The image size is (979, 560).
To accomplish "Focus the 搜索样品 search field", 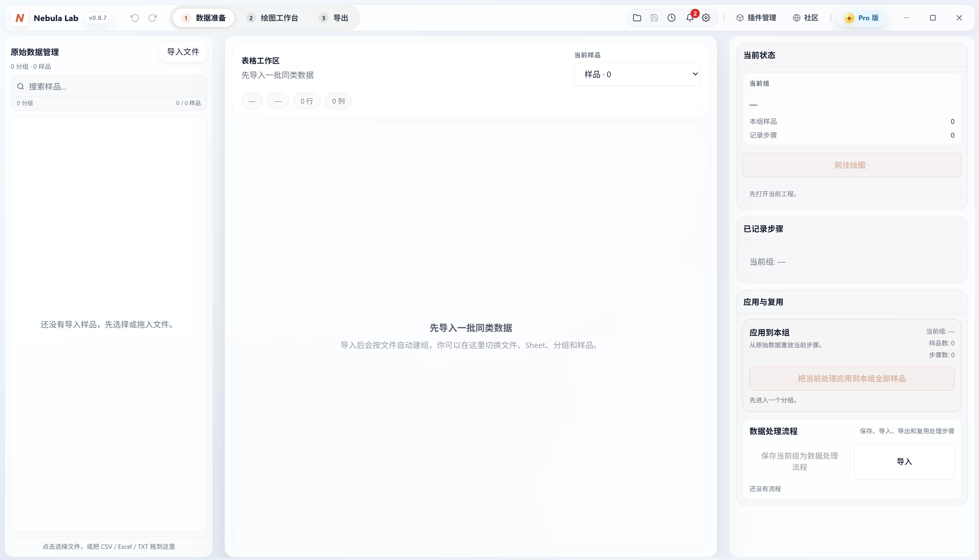I will tap(109, 86).
